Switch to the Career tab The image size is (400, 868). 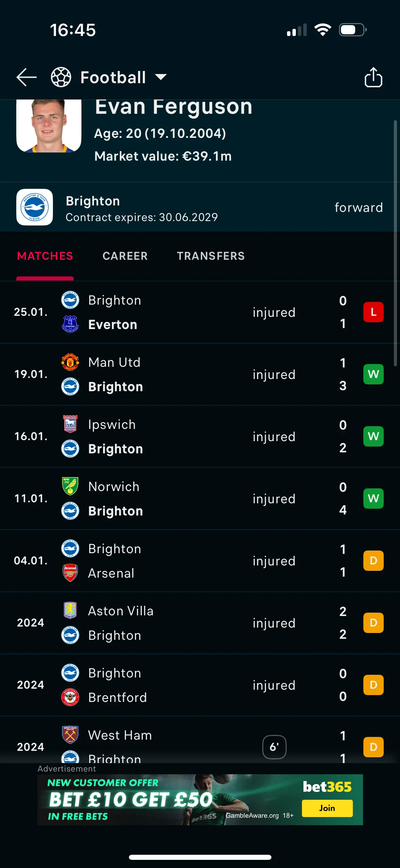(x=125, y=256)
